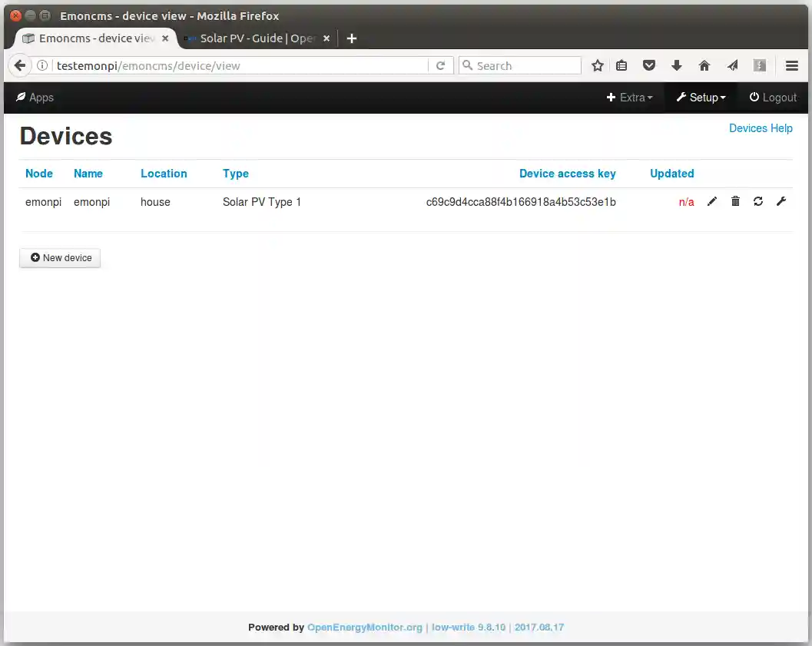Open Firefox downloads arrow icon

click(x=677, y=66)
